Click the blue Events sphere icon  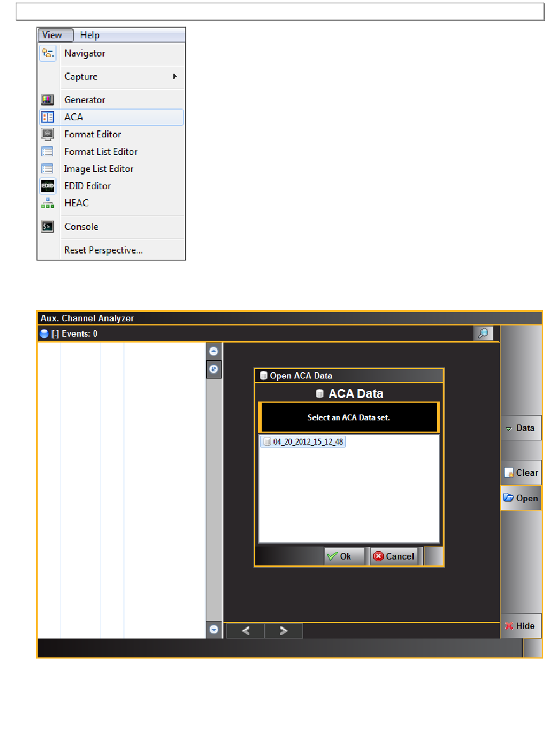(44, 334)
